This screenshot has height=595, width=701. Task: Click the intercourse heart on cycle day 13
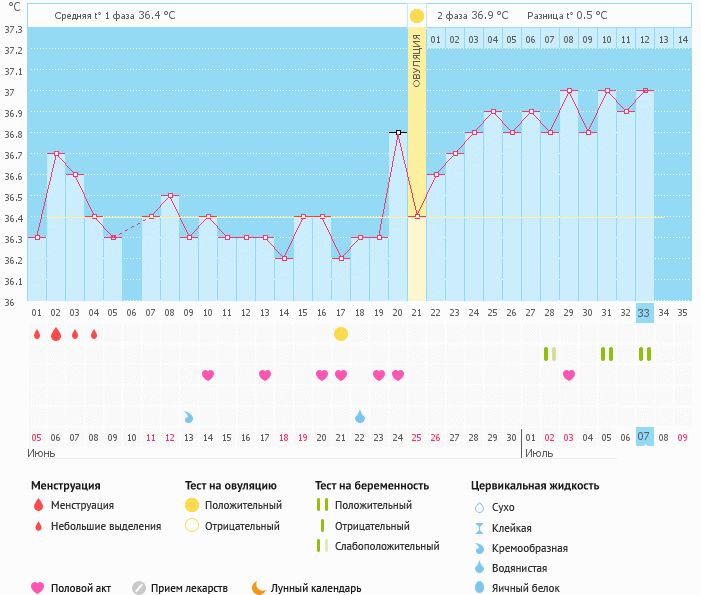(265, 375)
